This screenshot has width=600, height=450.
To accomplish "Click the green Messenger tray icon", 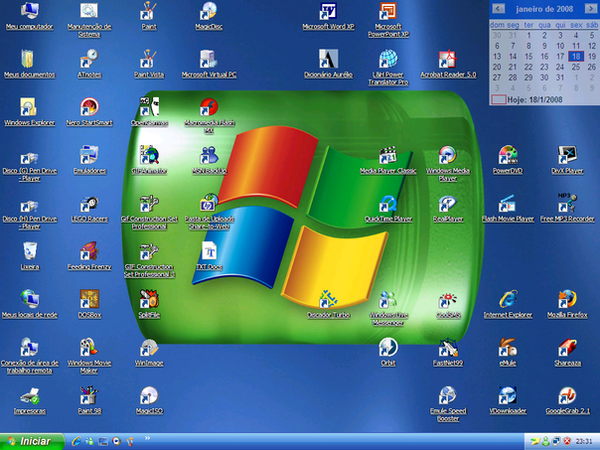I will click(545, 442).
